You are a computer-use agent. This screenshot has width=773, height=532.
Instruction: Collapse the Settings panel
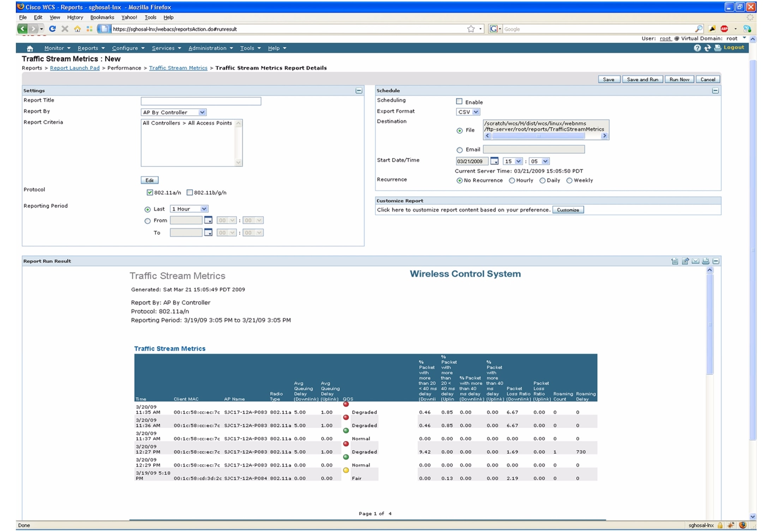[x=360, y=90]
